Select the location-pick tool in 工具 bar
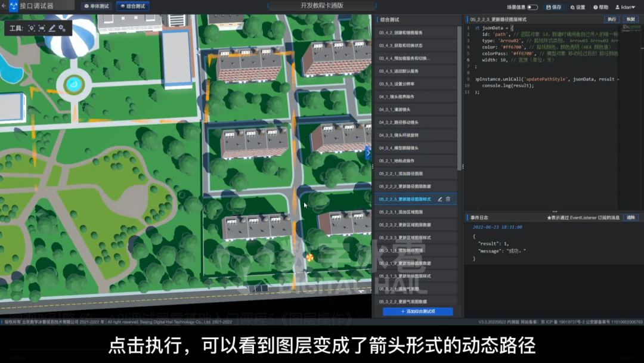The image size is (644, 363). pyautogui.click(x=32, y=29)
